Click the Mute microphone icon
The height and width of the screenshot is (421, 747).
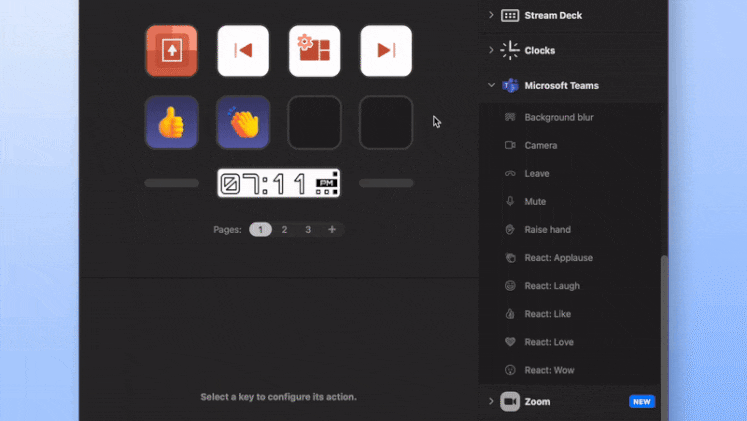pyautogui.click(x=510, y=201)
